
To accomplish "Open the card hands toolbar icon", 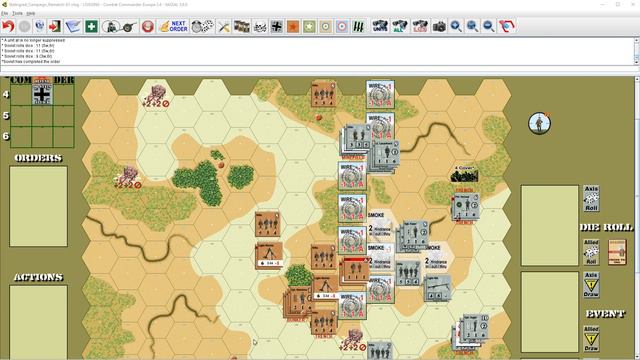I will point(242,27).
